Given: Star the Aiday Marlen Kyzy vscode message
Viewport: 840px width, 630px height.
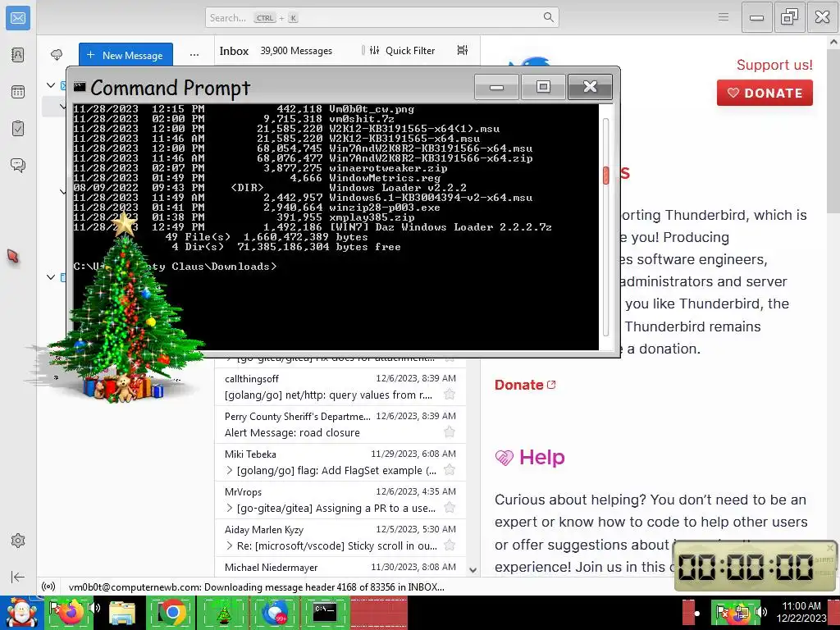Looking at the screenshot, I should [450, 546].
